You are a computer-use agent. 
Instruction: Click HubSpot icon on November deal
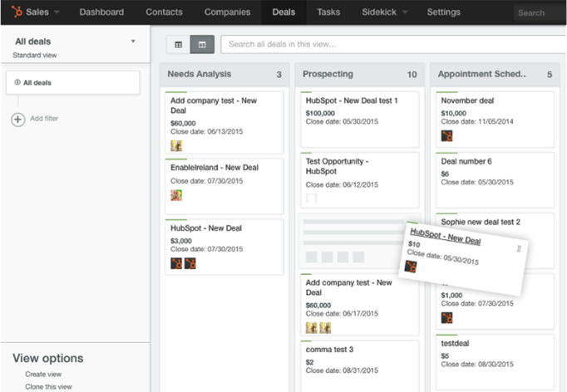pos(447,136)
